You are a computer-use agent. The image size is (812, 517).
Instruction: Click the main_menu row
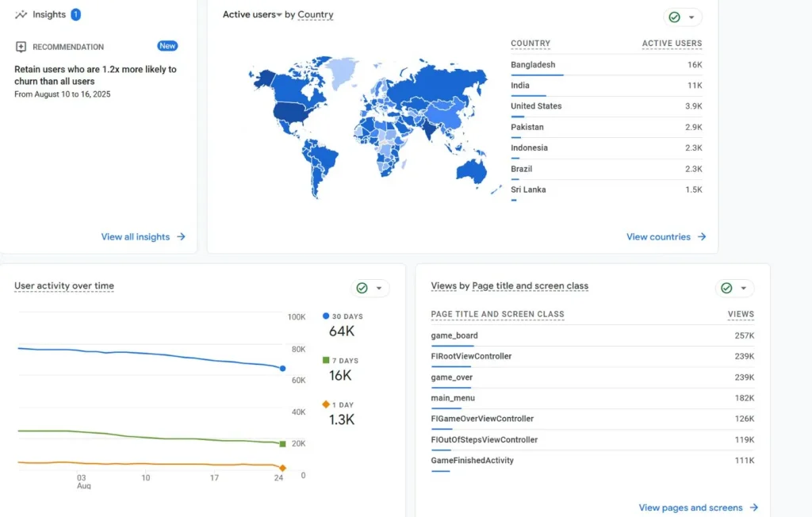pyautogui.click(x=592, y=398)
